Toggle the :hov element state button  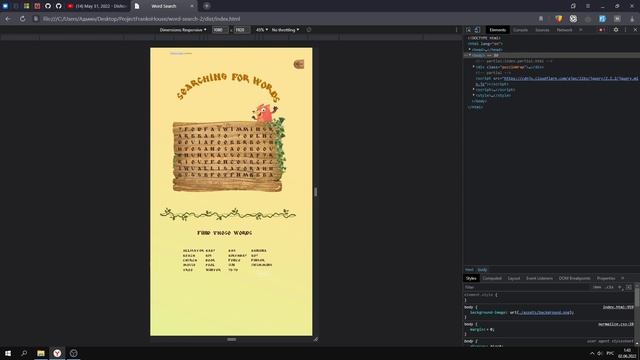[x=597, y=287]
